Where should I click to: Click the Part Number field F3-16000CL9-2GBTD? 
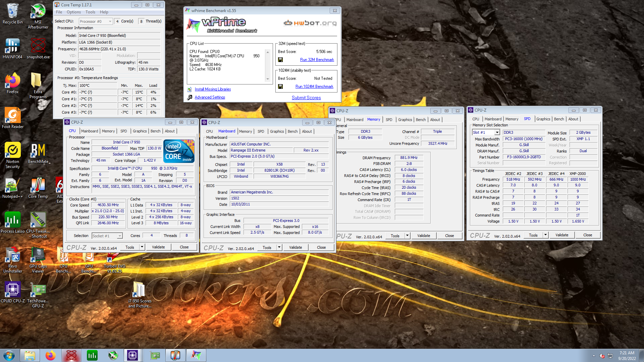click(x=524, y=157)
